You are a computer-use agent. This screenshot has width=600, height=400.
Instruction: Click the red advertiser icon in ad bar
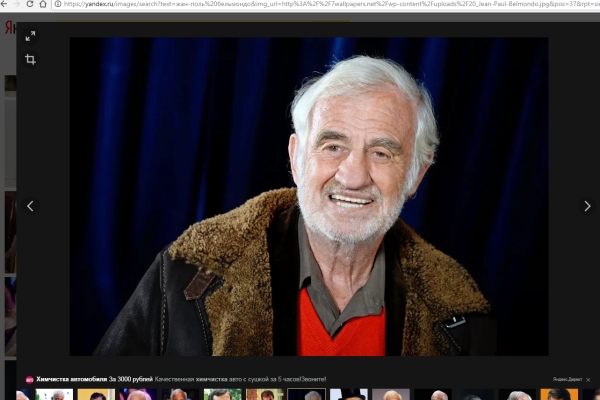pos(29,380)
